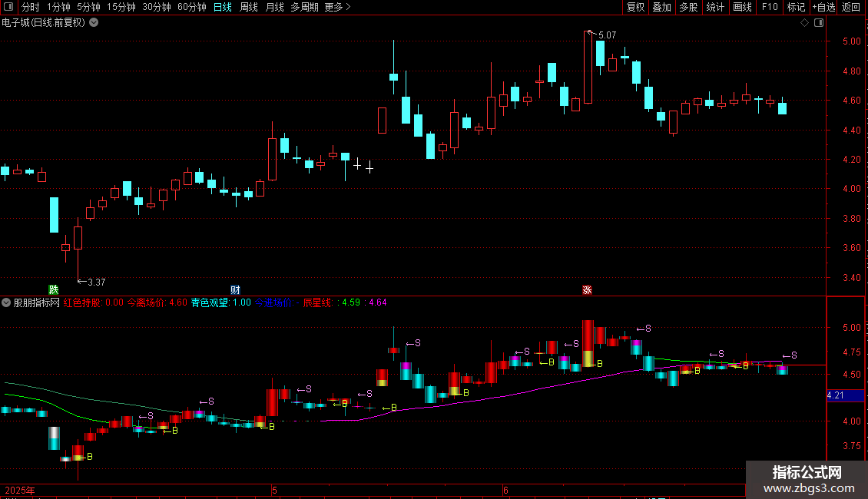Click the 复权 button
This screenshot has height=499, width=868.
[635, 7]
